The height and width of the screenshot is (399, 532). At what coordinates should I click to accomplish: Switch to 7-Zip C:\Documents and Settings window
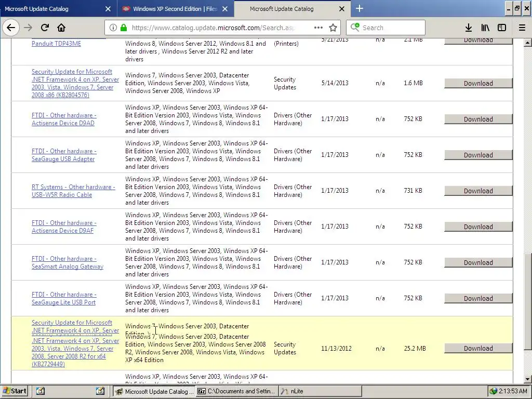coord(237,391)
